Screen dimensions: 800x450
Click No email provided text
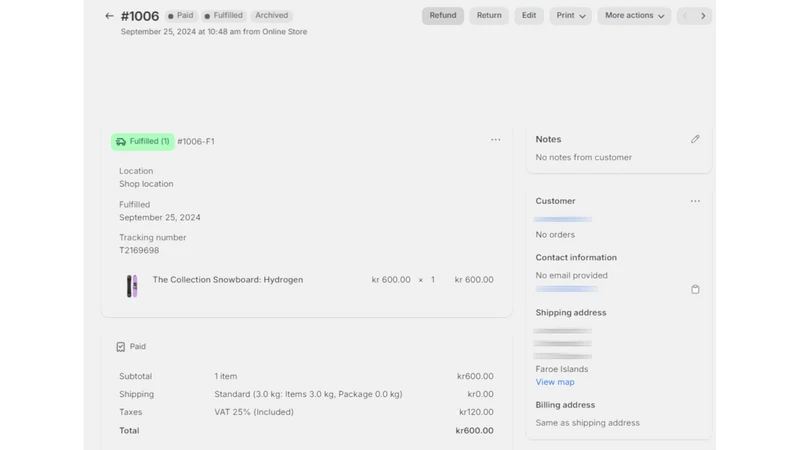point(571,276)
